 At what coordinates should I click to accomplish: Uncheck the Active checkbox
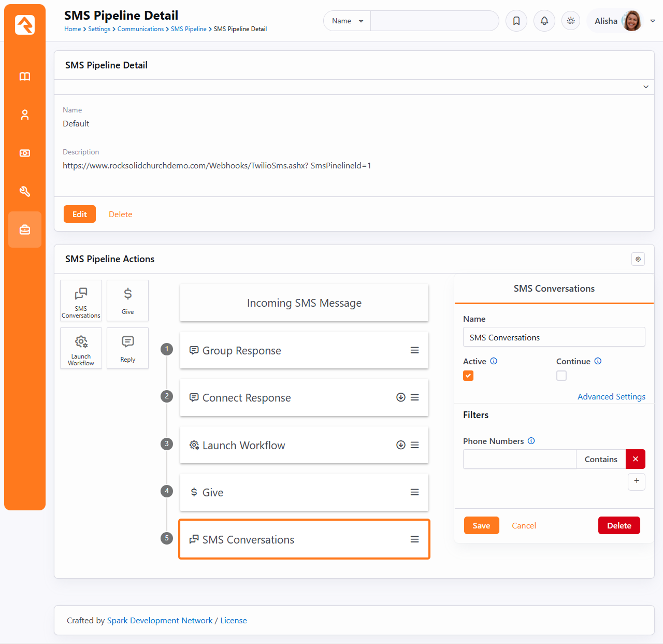pos(468,376)
